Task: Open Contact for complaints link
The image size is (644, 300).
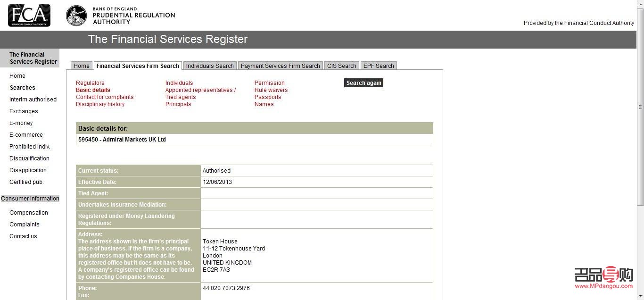Action: 105,97
